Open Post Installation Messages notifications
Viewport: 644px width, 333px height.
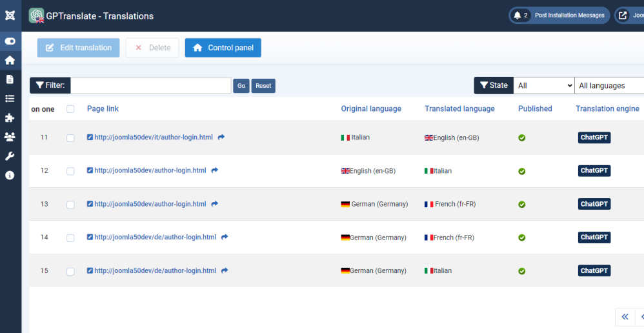point(559,15)
